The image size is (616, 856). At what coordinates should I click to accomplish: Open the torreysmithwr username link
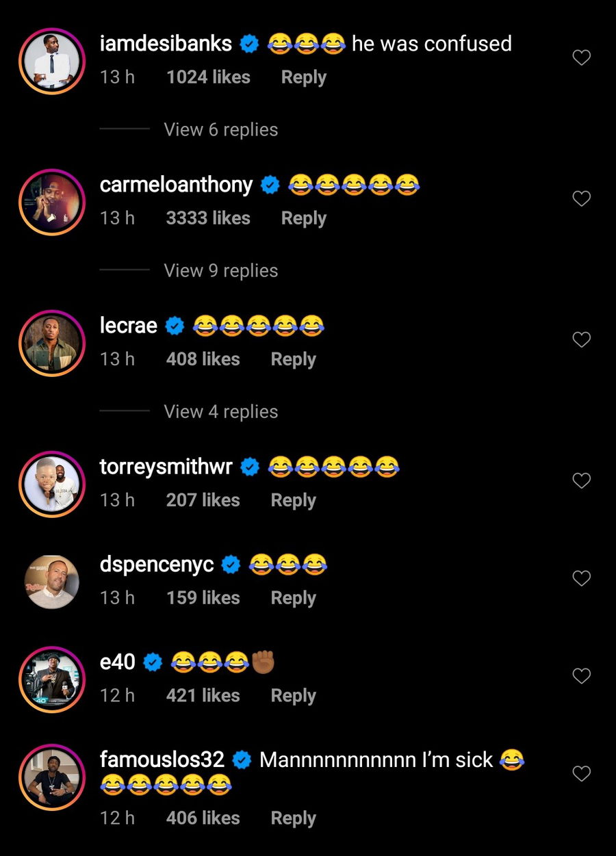click(x=166, y=467)
